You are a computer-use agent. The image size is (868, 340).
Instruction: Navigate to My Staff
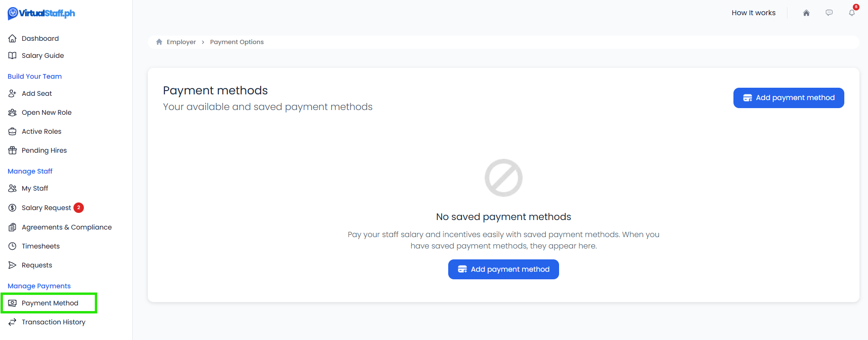[35, 188]
